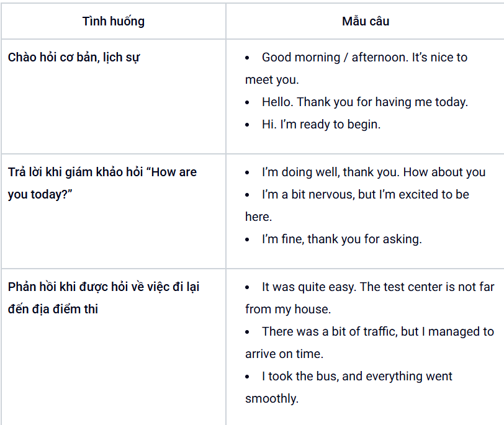Click the "Hi. I'm ready to begin." line

(x=321, y=124)
